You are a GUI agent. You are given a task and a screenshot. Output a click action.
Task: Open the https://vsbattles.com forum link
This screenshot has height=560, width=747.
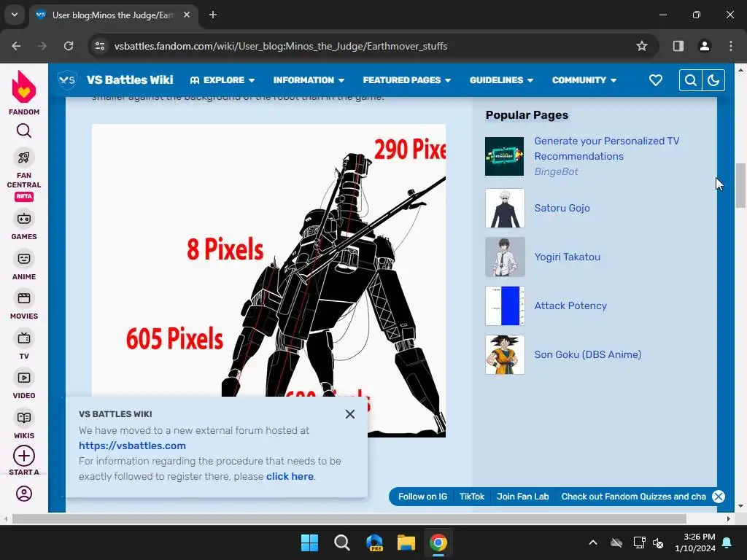point(132,446)
